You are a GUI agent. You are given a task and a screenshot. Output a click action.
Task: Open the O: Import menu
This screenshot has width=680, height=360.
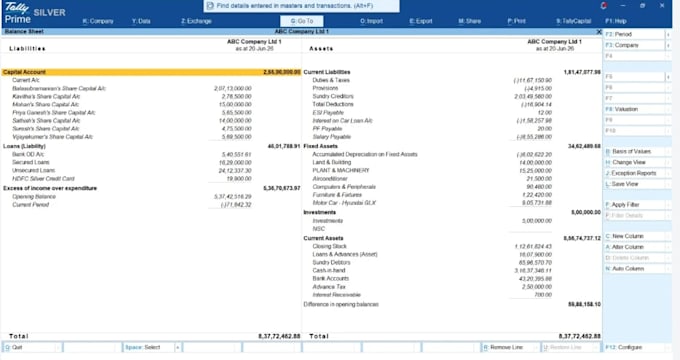[x=371, y=21]
